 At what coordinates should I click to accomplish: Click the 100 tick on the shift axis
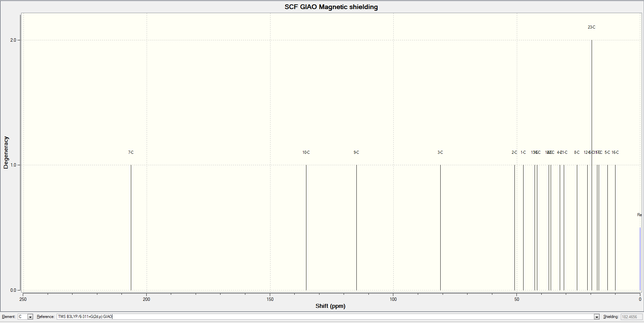point(393,299)
